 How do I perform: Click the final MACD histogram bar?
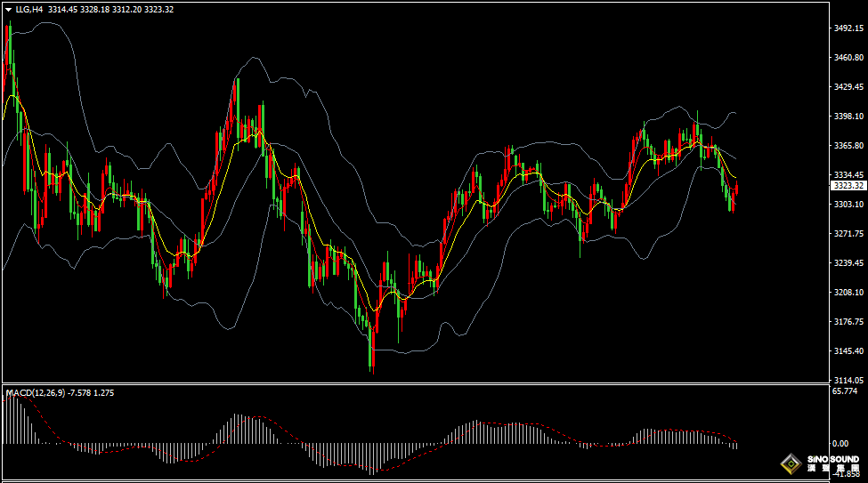[x=736, y=446]
